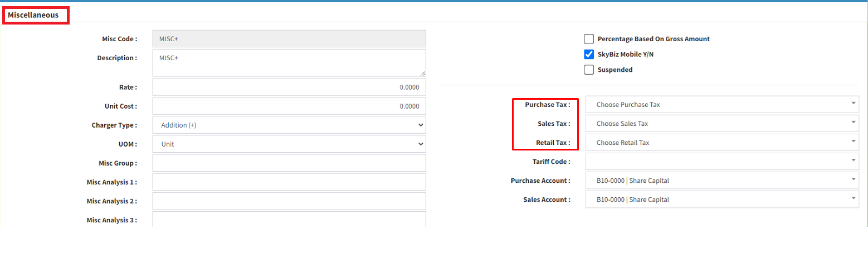Click the Misc Group input field
868x253 pixels.
[x=289, y=163]
